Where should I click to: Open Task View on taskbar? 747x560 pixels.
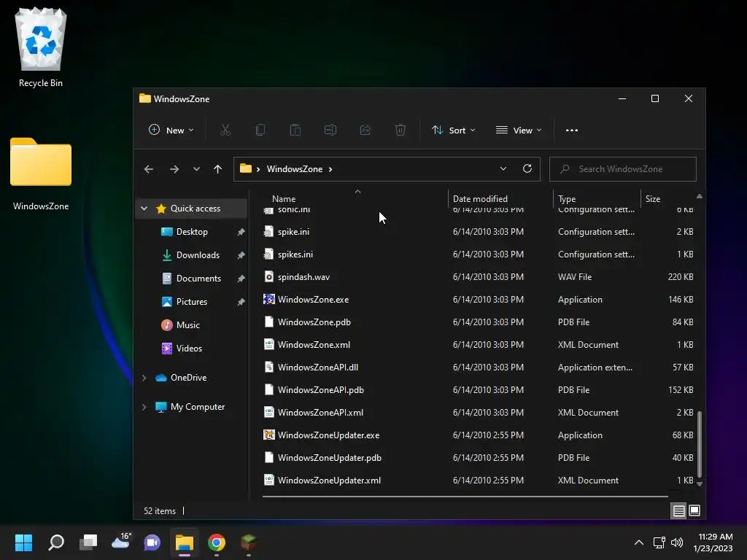pos(88,542)
